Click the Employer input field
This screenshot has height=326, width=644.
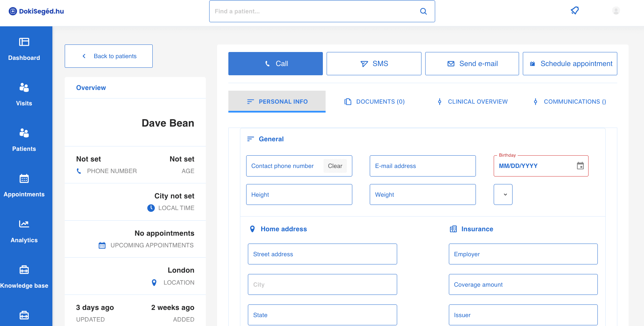pos(523,254)
